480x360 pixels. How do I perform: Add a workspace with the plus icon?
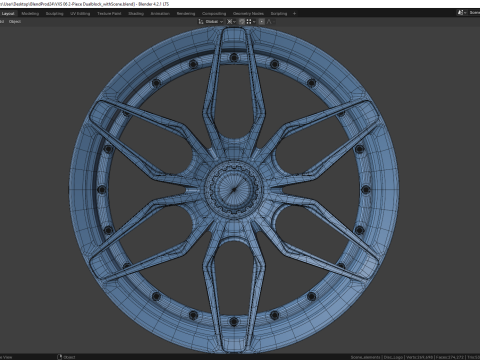(294, 14)
